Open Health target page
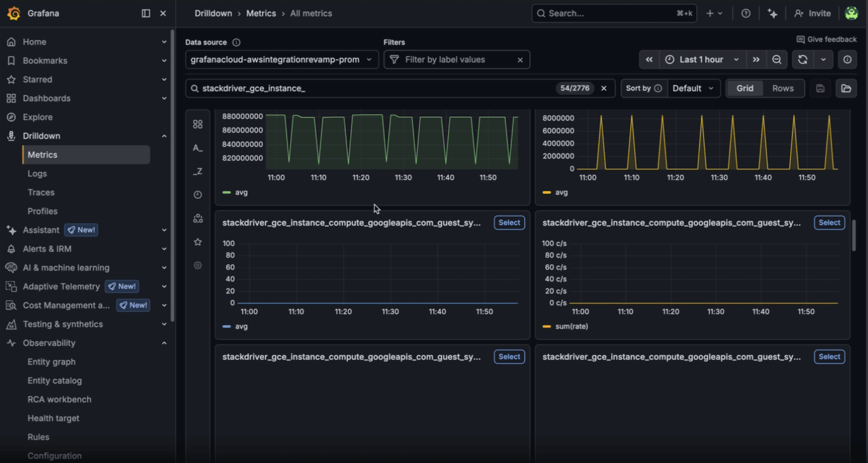The width and height of the screenshot is (868, 463). (x=53, y=418)
